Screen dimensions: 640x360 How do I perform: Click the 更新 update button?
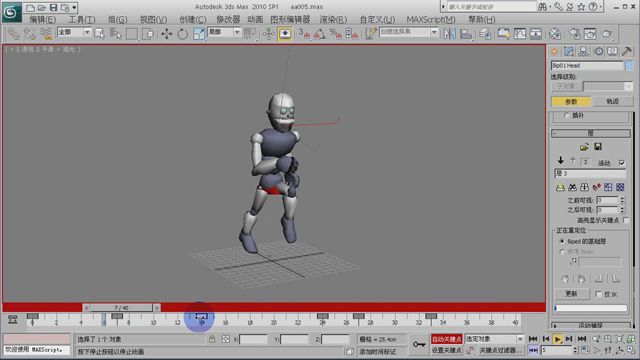pos(571,294)
